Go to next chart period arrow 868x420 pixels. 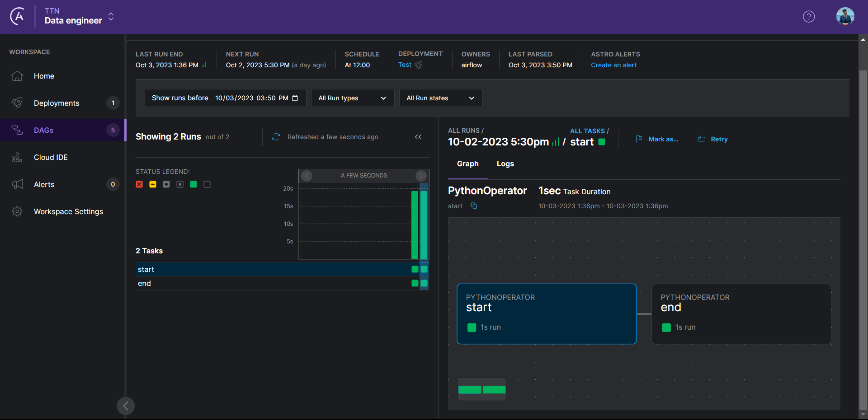tap(421, 176)
